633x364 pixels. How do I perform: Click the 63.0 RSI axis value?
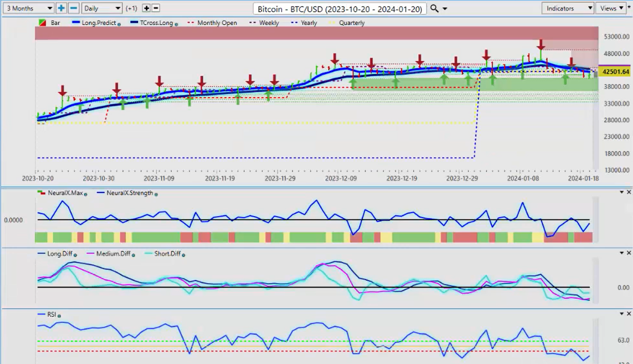[623, 341]
